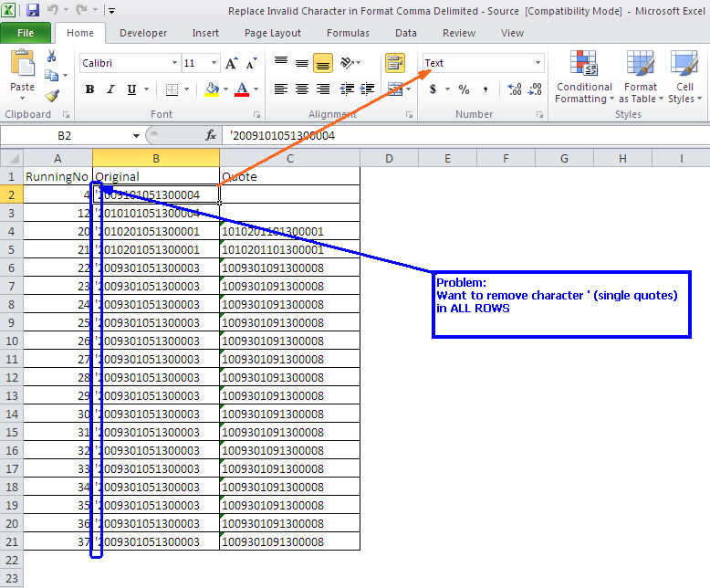The width and height of the screenshot is (710, 588).
Task: Toggle Bold formatting
Action: click(x=89, y=89)
